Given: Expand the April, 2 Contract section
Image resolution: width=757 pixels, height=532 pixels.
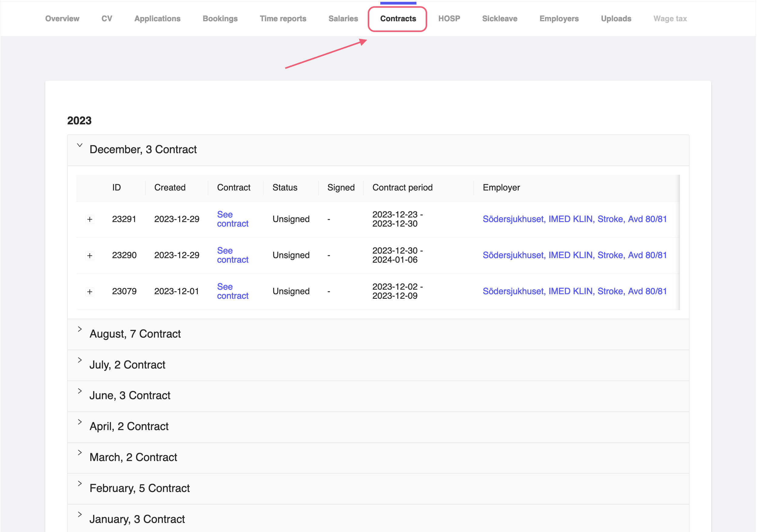Looking at the screenshot, I should [79, 422].
